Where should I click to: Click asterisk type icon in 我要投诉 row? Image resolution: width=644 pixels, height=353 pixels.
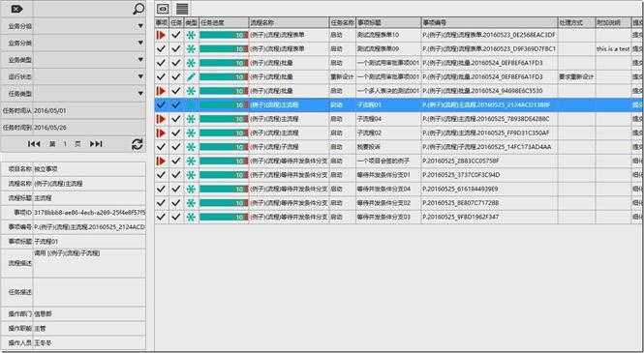coord(191,147)
